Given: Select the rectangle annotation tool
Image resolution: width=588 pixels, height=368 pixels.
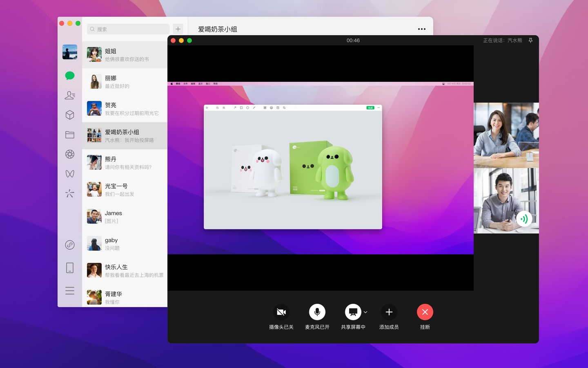Looking at the screenshot, I should point(241,108).
